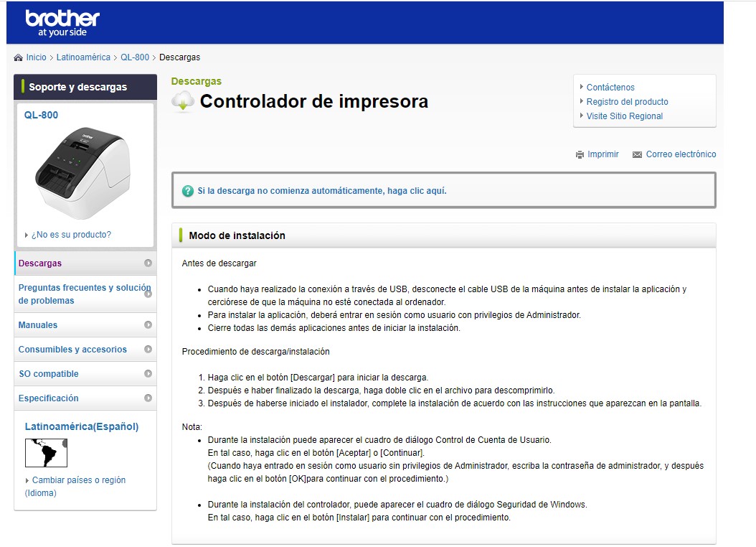Click Imprimir to print the page
The image size is (756, 547).
click(x=603, y=154)
